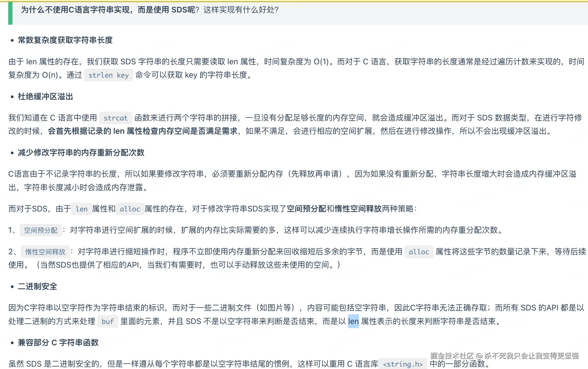Screen dimensions: 588x369
Task: Click the bold '惰性空间释放' before 两种策略
Action: pos(358,209)
